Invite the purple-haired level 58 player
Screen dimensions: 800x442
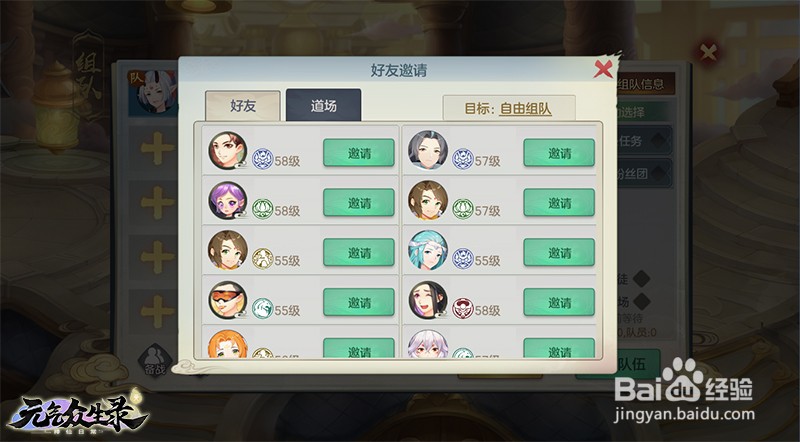tap(359, 203)
